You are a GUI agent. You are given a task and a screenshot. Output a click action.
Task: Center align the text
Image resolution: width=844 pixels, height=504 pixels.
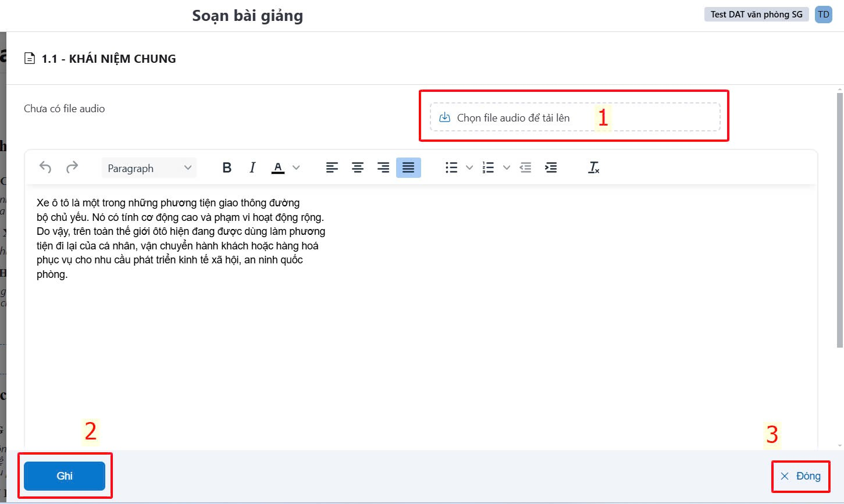coord(357,168)
